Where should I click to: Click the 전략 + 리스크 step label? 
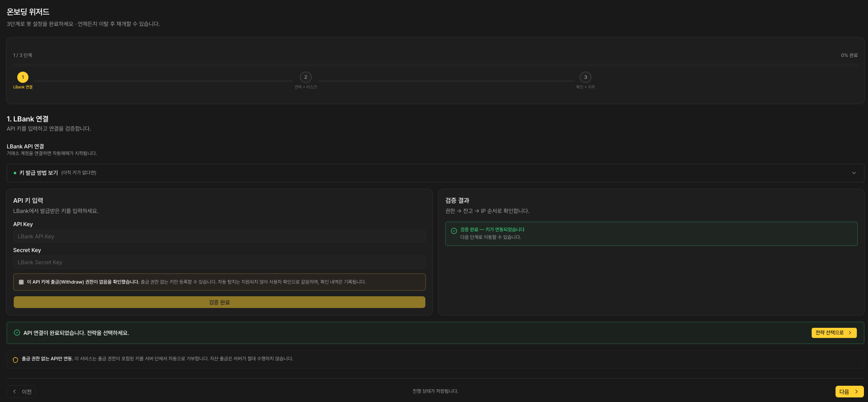tap(306, 87)
